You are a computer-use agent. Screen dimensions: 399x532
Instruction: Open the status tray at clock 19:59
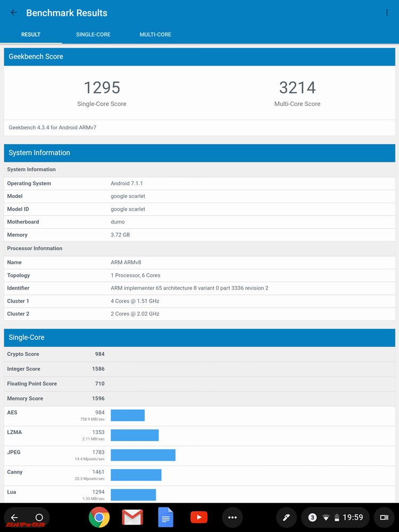353,518
